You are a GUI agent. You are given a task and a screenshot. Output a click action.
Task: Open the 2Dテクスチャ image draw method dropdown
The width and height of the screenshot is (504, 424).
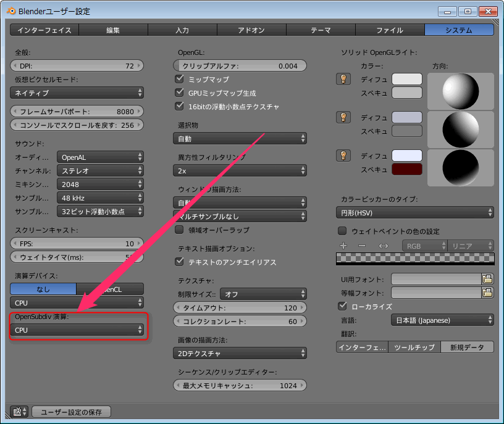point(240,353)
